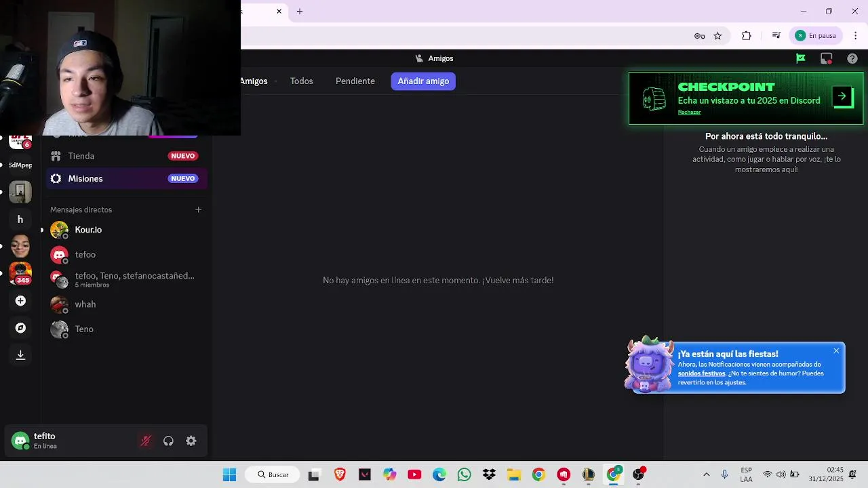Viewport: 868px width, 488px height.
Task: Unmute the microphone in user panel
Action: tap(145, 441)
